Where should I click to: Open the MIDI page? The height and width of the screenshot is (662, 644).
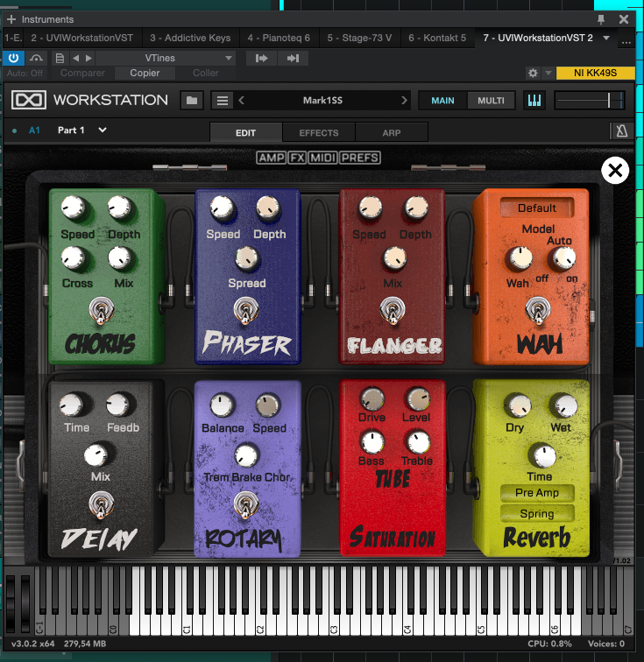[322, 158]
